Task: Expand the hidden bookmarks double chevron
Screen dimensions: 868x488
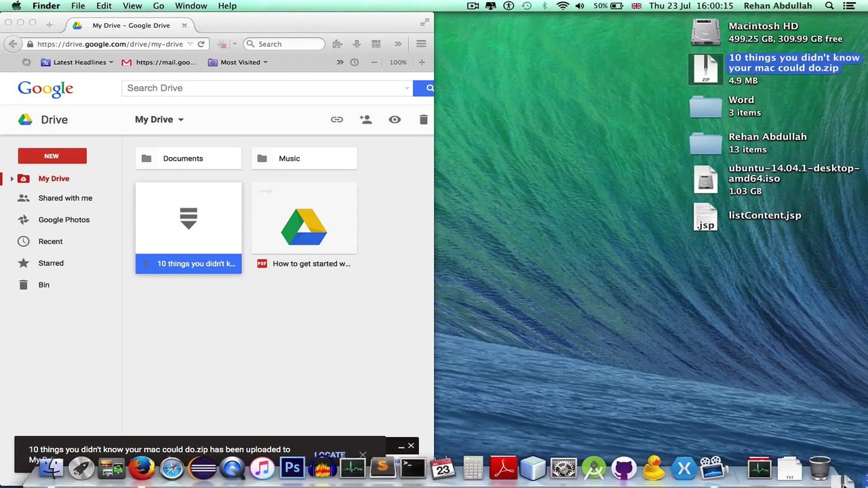Action: (x=340, y=62)
